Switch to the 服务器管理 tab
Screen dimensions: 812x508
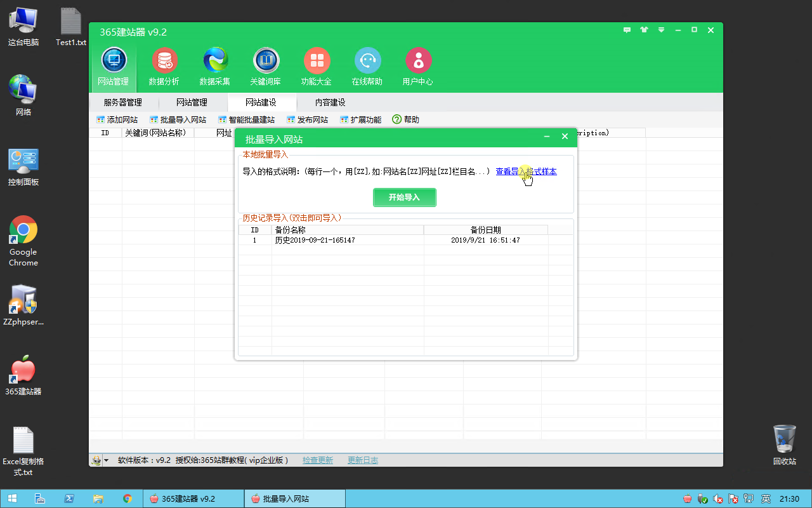pos(123,102)
